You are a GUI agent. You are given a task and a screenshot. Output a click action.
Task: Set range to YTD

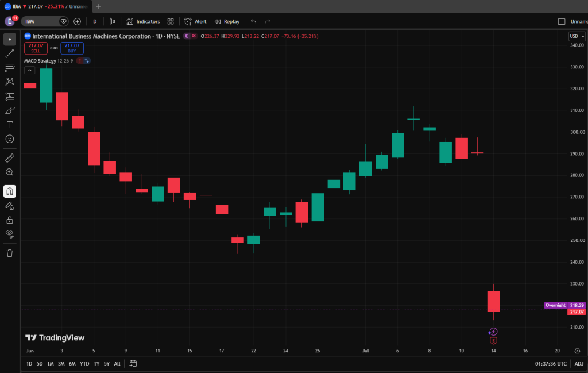[x=84, y=364]
